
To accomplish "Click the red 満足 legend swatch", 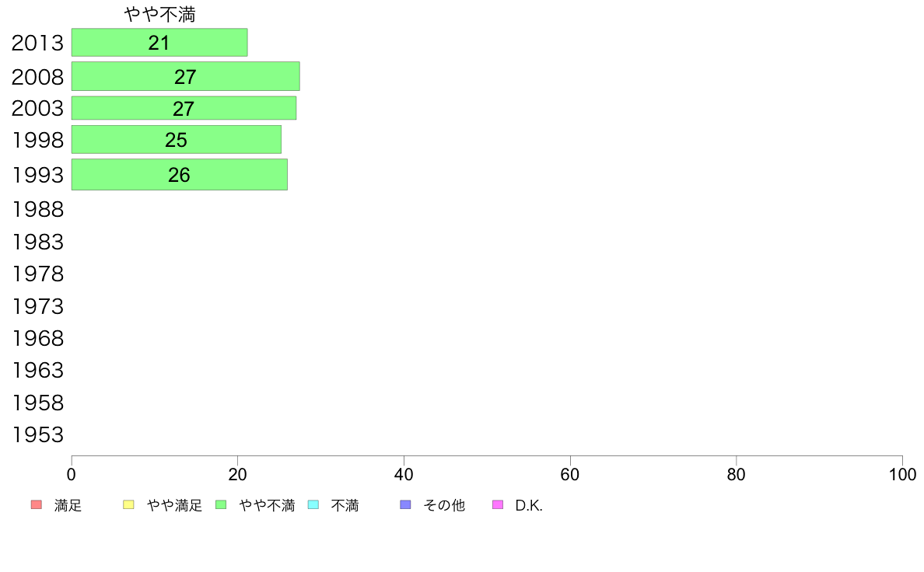I will tap(37, 505).
